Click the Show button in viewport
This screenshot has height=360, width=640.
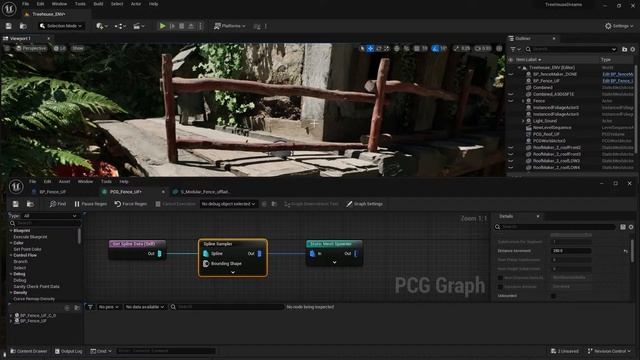coord(78,48)
